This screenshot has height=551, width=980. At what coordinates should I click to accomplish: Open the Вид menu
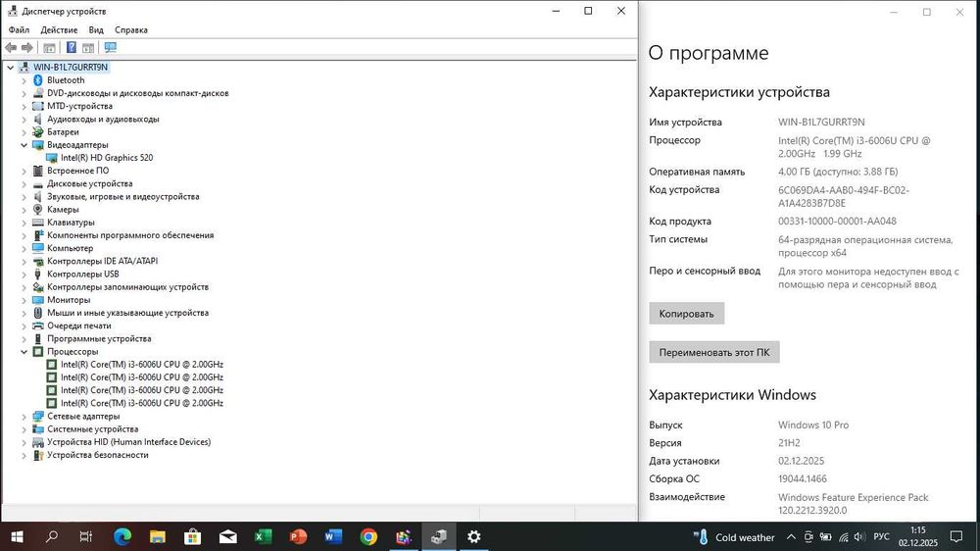tap(96, 30)
